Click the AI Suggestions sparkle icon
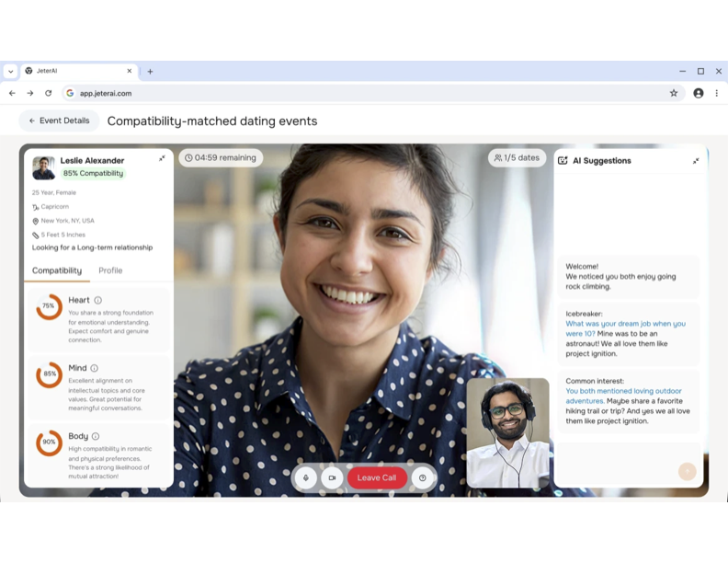This screenshot has width=728, height=563. [x=563, y=161]
